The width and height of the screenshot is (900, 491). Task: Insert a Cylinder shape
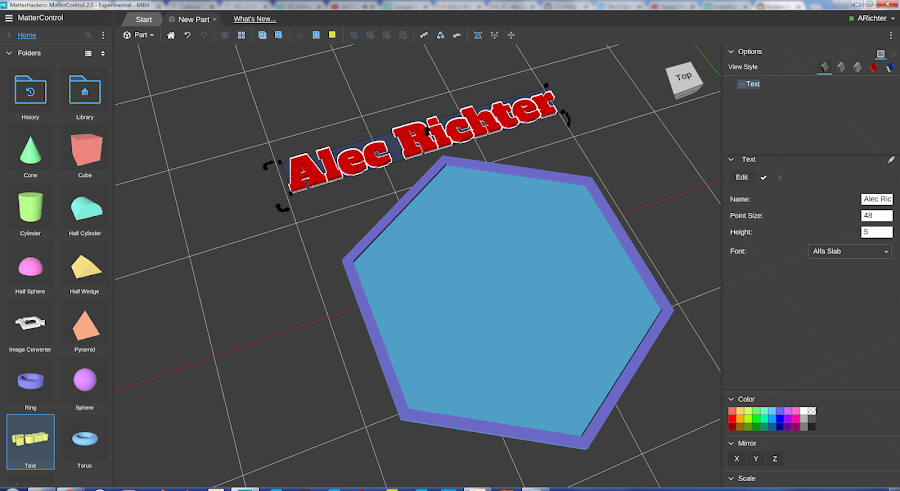point(30,212)
